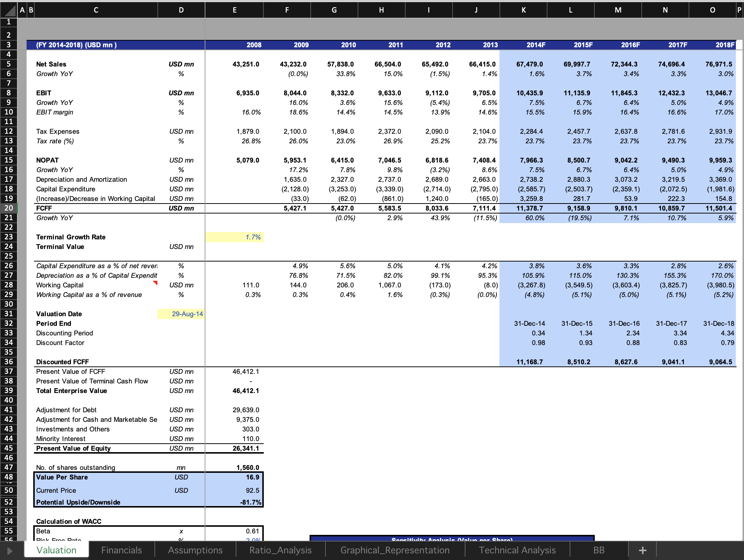Click the Valuation Date cell 29-Aug-14
Image resolution: width=744 pixels, height=560 pixels.
point(181,314)
